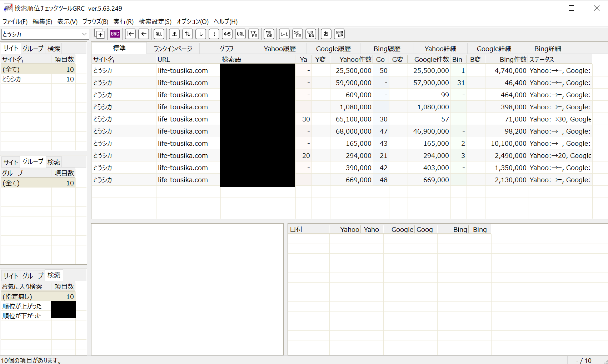Click the URL toolbar icon
The width and height of the screenshot is (608, 364).
click(x=240, y=34)
